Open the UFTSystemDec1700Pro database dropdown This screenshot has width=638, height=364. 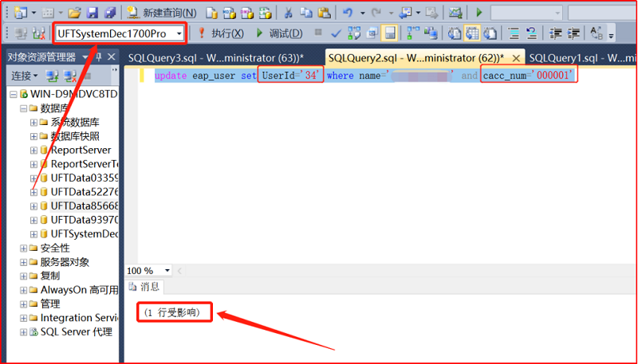179,34
